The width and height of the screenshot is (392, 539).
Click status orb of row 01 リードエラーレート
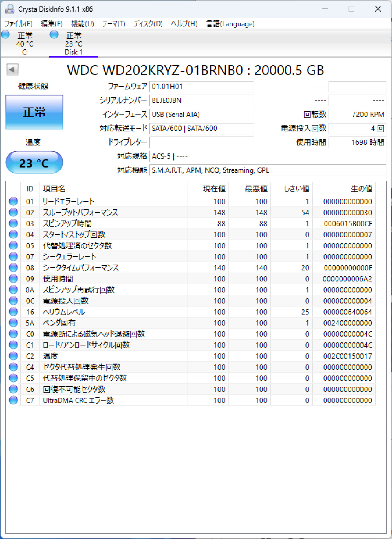[13, 201]
